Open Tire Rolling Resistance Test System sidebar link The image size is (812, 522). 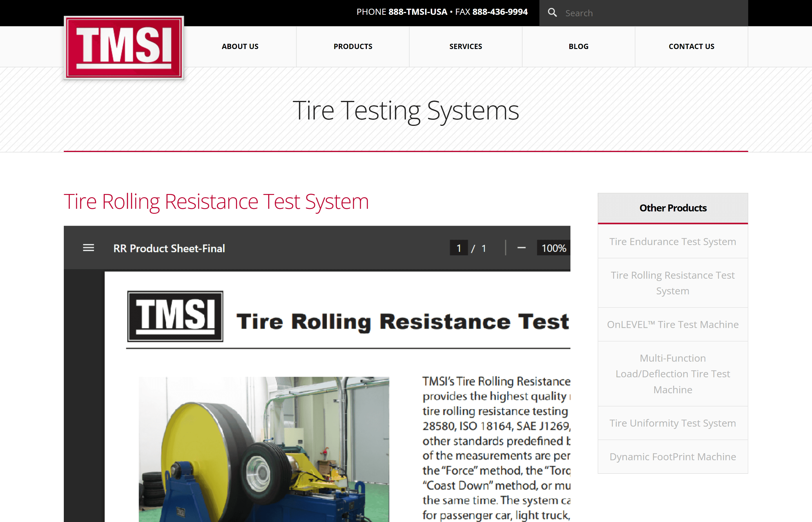click(673, 283)
